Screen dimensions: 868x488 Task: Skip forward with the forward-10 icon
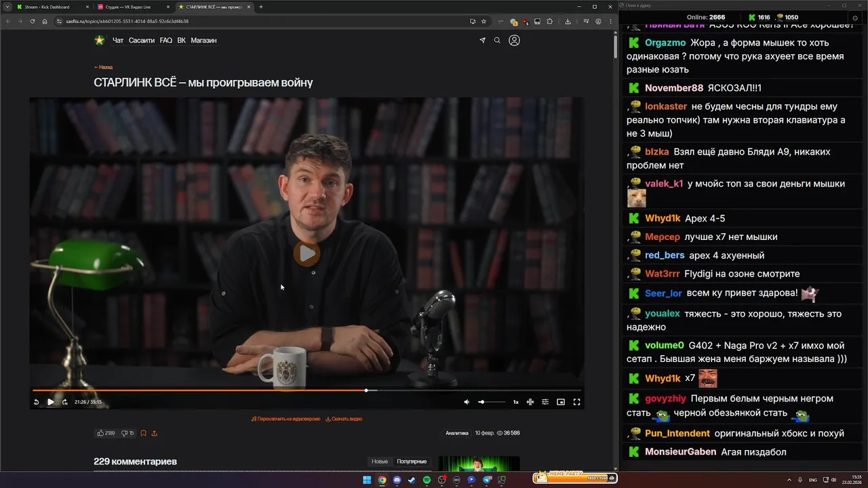pos(64,402)
